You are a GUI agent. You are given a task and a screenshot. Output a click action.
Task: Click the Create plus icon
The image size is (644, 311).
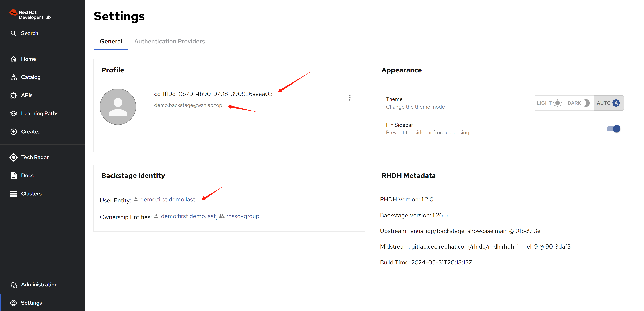point(13,132)
